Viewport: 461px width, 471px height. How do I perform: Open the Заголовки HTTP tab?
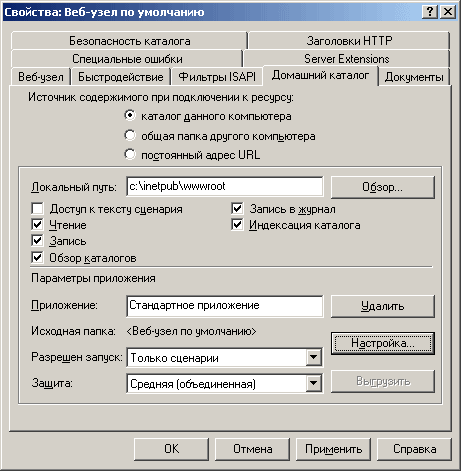pos(349,41)
